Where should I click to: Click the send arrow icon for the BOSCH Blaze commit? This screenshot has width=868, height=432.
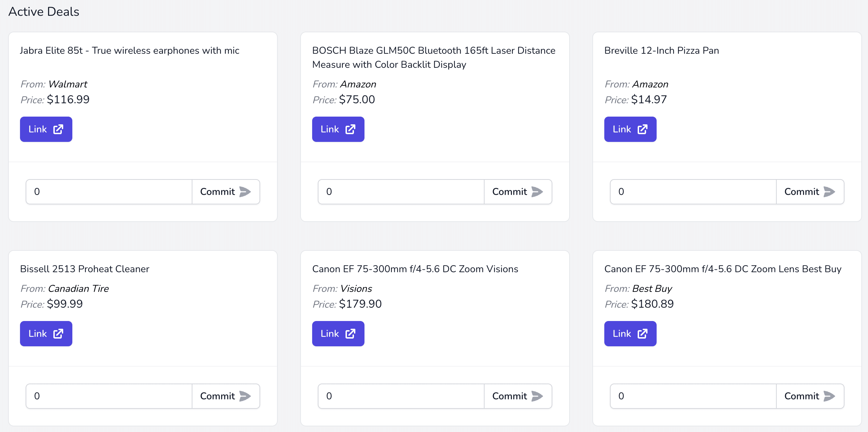click(537, 192)
